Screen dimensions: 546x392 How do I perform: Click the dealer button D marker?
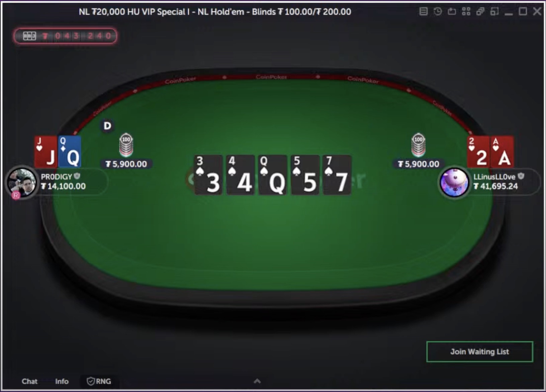click(107, 126)
